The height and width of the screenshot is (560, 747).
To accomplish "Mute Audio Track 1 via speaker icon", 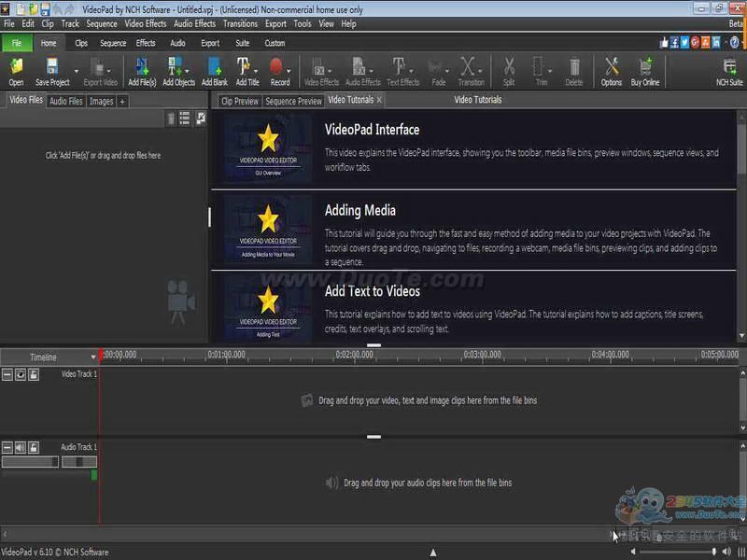I will (20, 447).
